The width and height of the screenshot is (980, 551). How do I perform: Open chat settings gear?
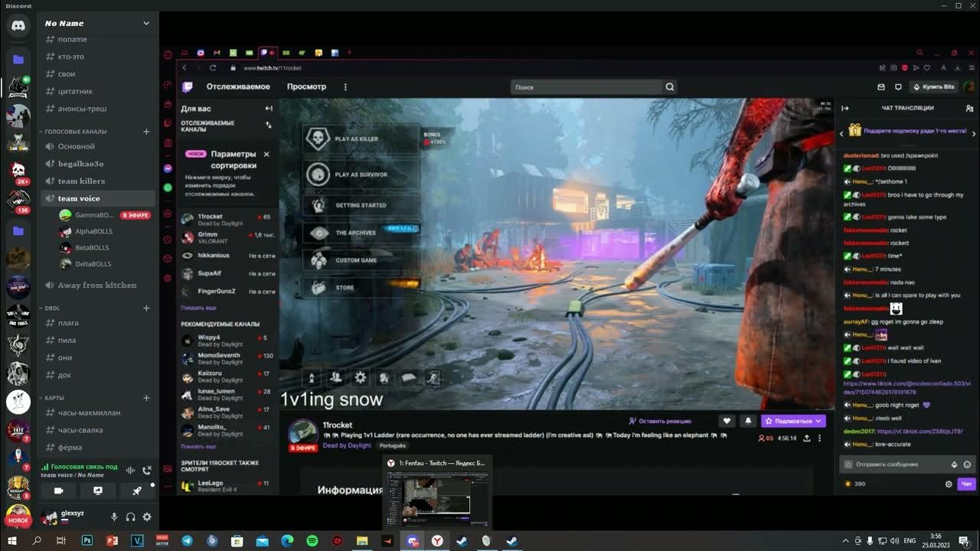coord(949,484)
